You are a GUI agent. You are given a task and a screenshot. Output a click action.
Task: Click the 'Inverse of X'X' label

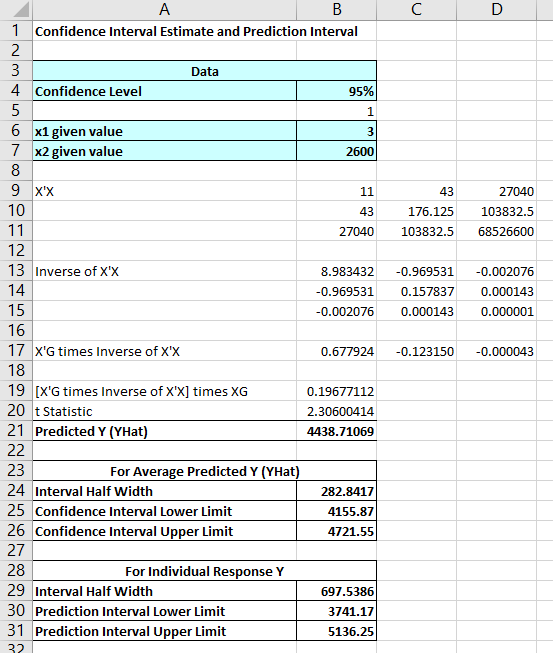point(164,271)
